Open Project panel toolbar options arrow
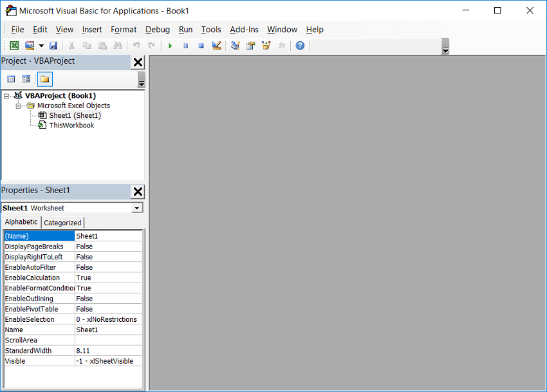This screenshot has height=392, width=547. pyautogui.click(x=142, y=80)
